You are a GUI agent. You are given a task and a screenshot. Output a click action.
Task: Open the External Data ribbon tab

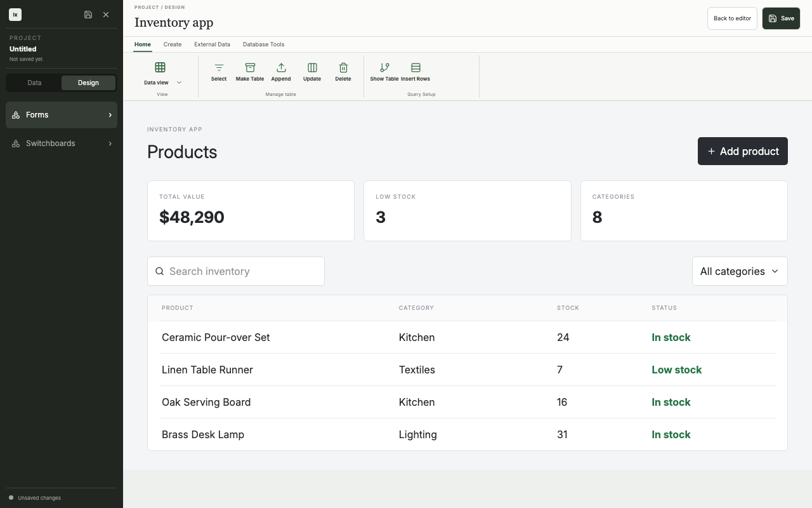coord(212,44)
